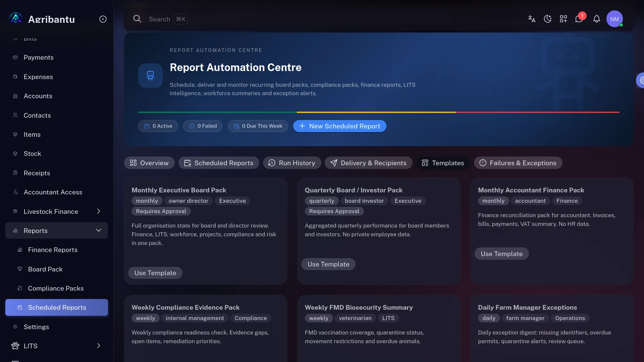
Task: Click the 'internal management' tag
Action: (195, 318)
